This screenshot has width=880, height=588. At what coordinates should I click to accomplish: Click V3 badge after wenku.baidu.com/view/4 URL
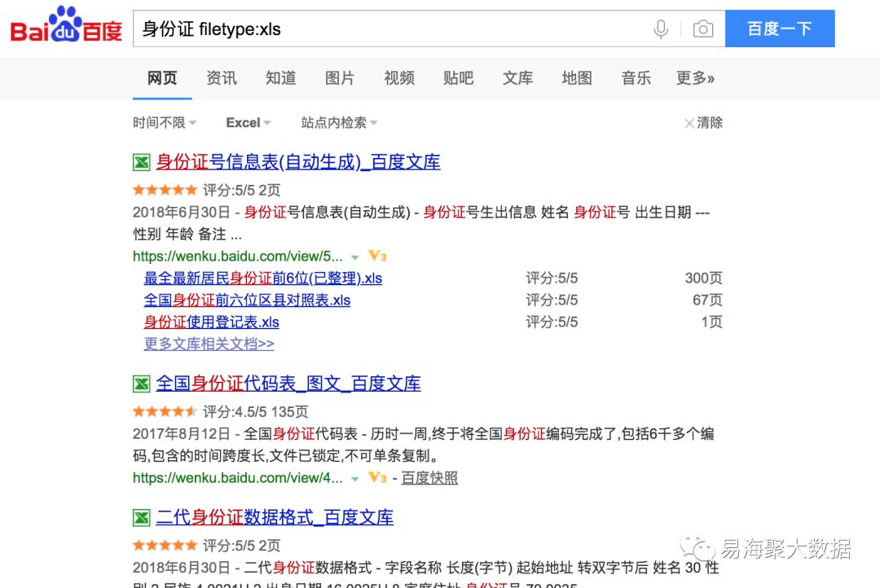tap(377, 477)
